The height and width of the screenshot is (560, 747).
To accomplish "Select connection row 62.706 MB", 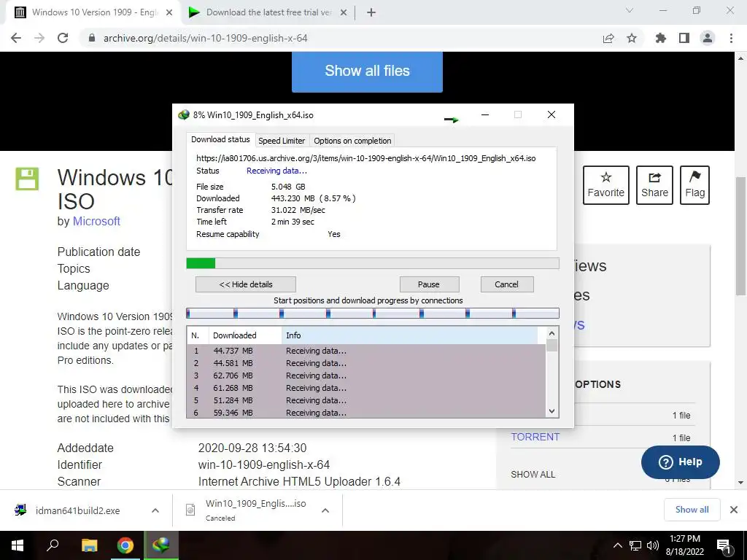I will point(366,376).
